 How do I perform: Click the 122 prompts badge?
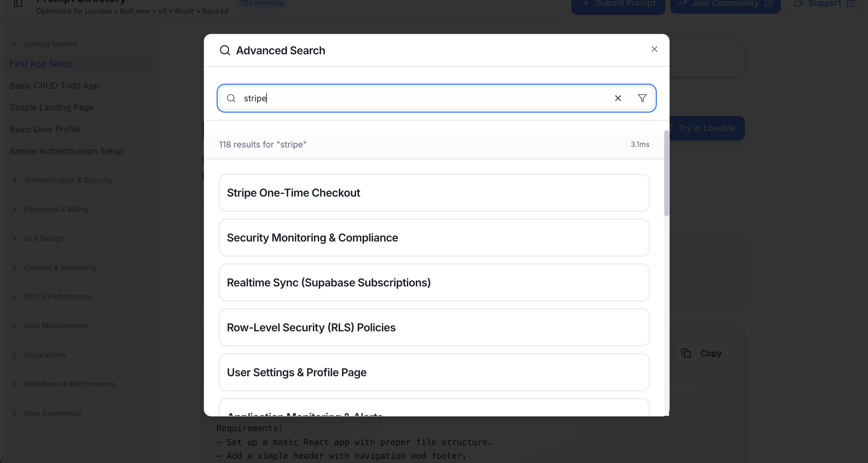coord(262,3)
